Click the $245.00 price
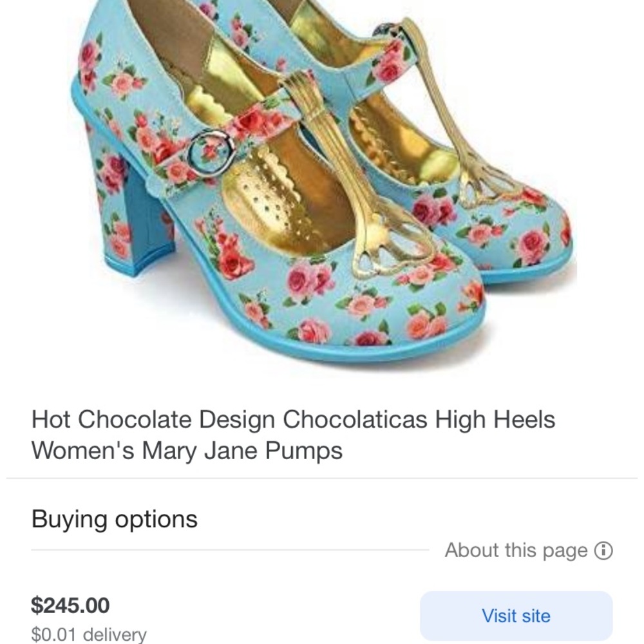The image size is (644, 644). click(x=71, y=605)
